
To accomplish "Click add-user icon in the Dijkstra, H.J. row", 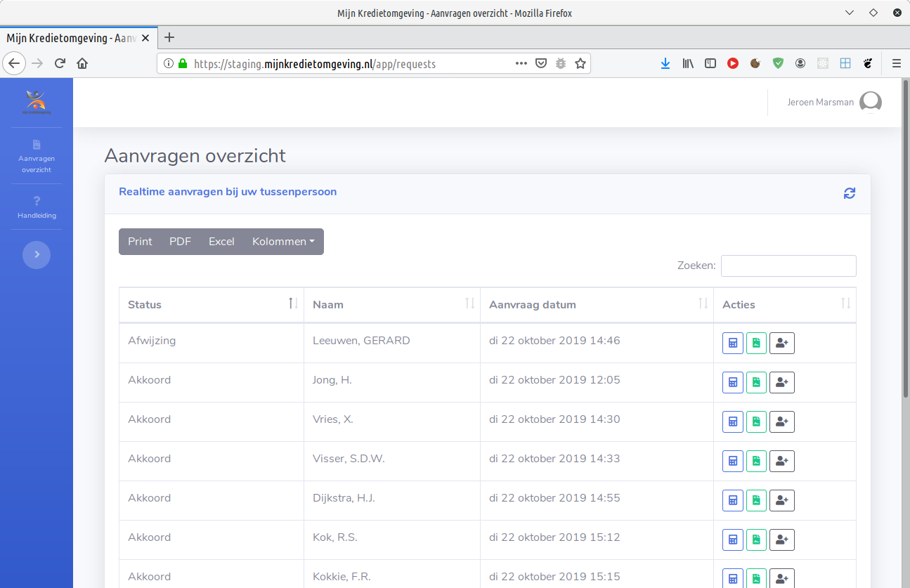I will pyautogui.click(x=781, y=501).
